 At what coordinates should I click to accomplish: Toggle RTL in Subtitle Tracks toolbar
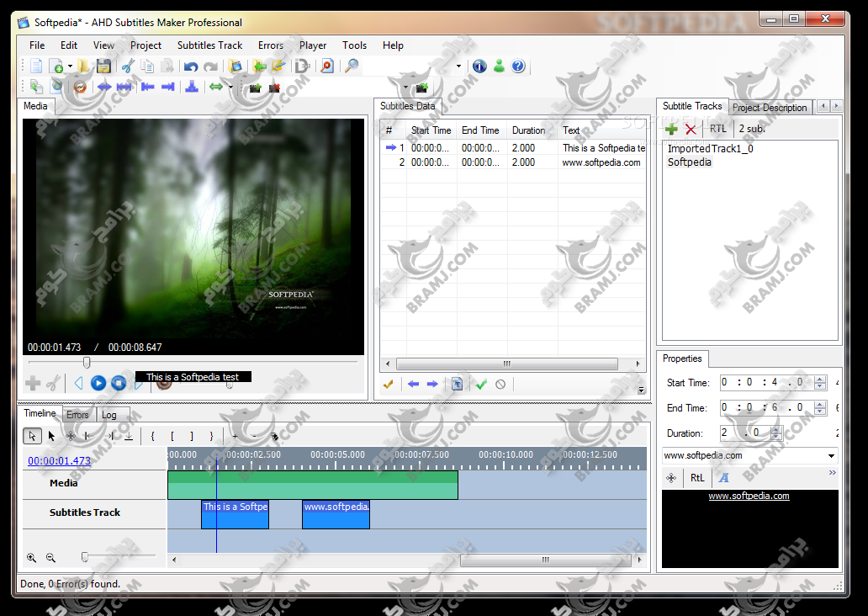pos(718,129)
